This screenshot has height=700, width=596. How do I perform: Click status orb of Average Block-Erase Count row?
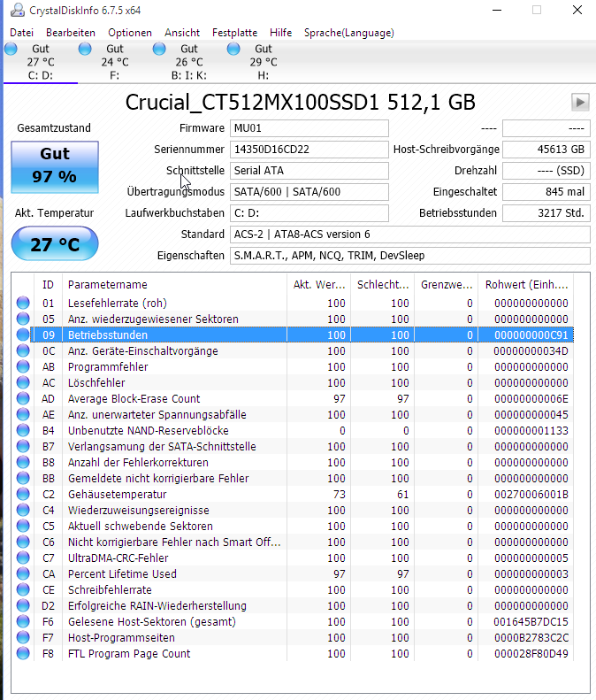click(23, 398)
